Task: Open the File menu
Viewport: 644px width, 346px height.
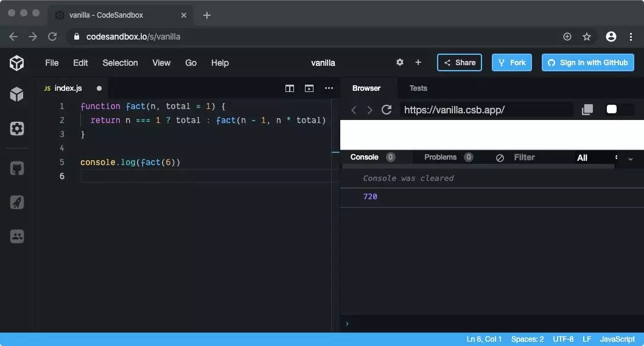Action: click(x=52, y=63)
